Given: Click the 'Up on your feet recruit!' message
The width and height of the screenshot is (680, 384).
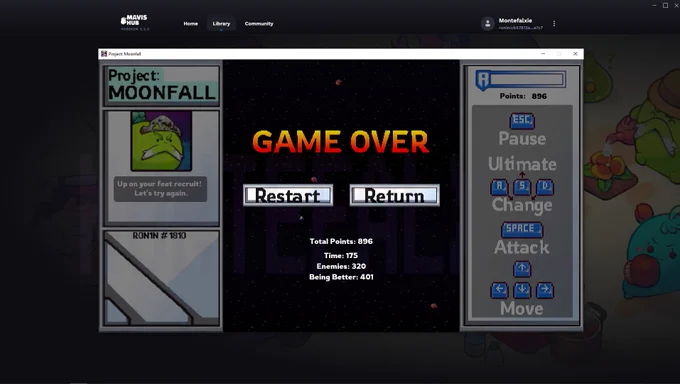Looking at the screenshot, I should point(160,189).
